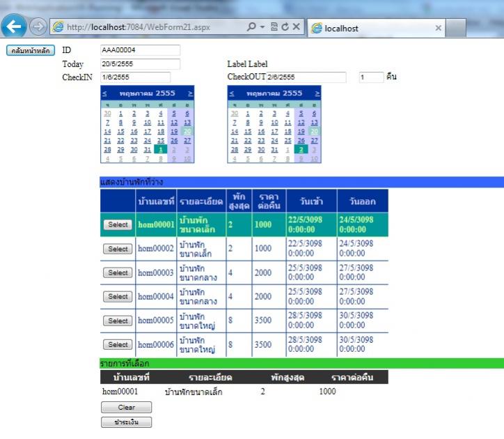This screenshot has width=504, height=439.
Task: Go to previous month in CheckOUT calendar
Action: point(232,93)
